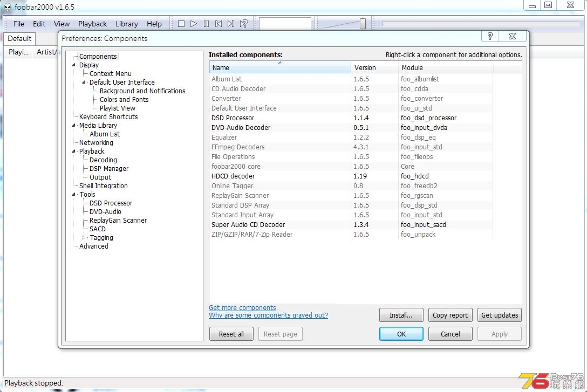
Task: Select Album List under Media Library
Action: pyautogui.click(x=105, y=134)
